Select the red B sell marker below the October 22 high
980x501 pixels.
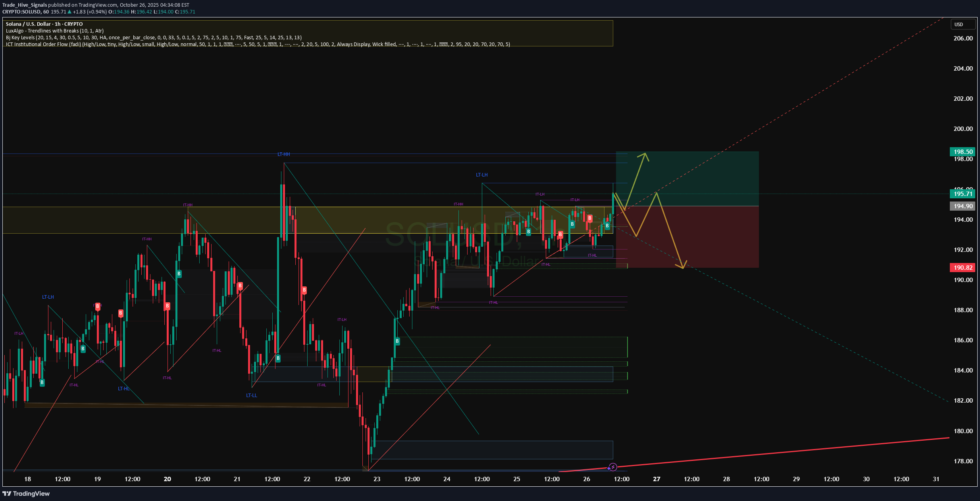[304, 290]
